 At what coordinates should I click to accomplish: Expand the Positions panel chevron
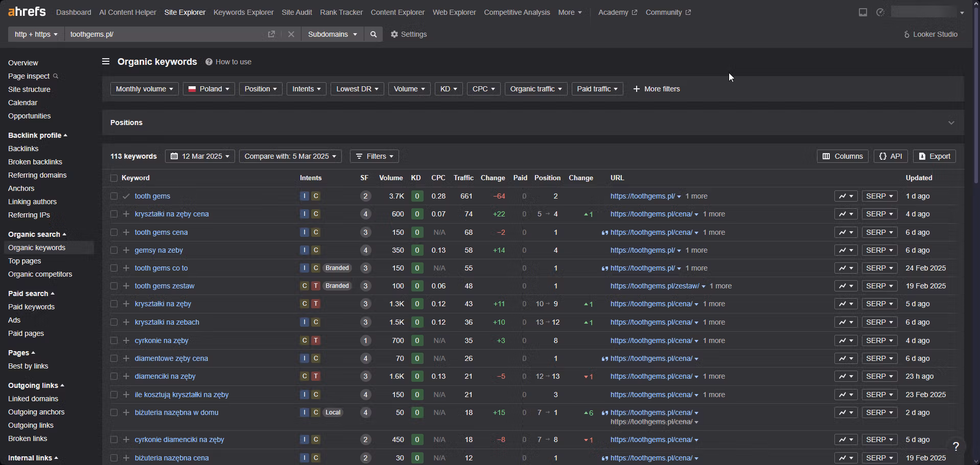[x=951, y=123]
